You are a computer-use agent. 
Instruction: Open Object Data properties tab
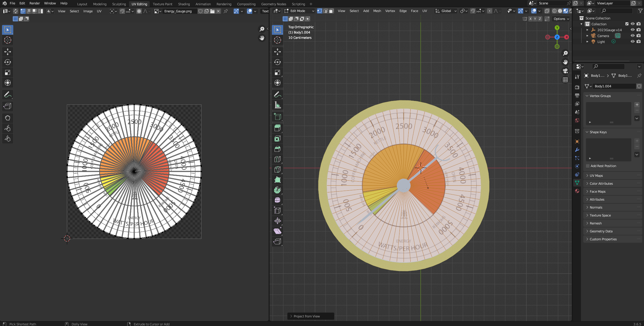[577, 183]
